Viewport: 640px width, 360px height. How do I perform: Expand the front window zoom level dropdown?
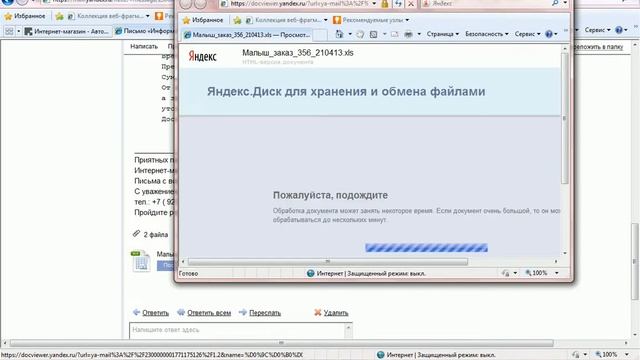[557, 273]
